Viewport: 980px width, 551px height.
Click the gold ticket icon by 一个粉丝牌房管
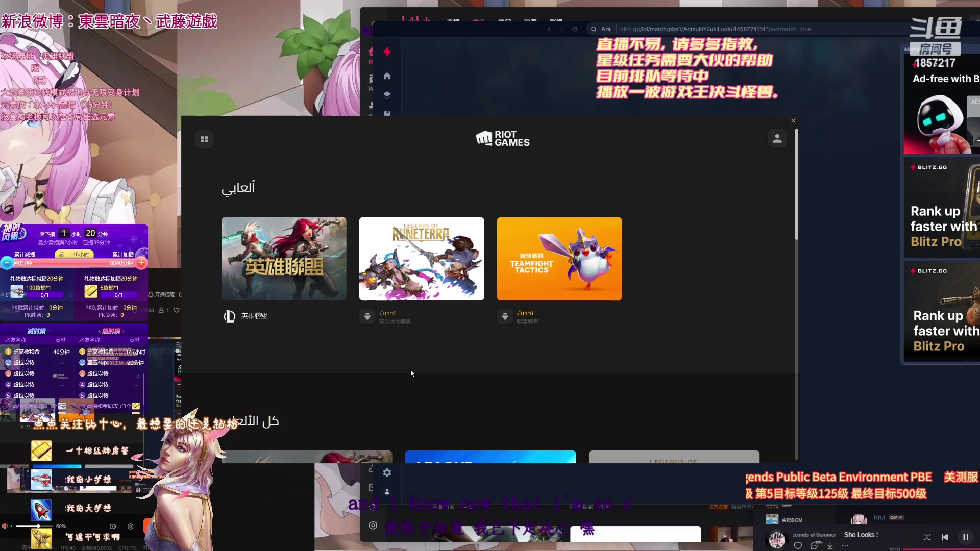(41, 451)
